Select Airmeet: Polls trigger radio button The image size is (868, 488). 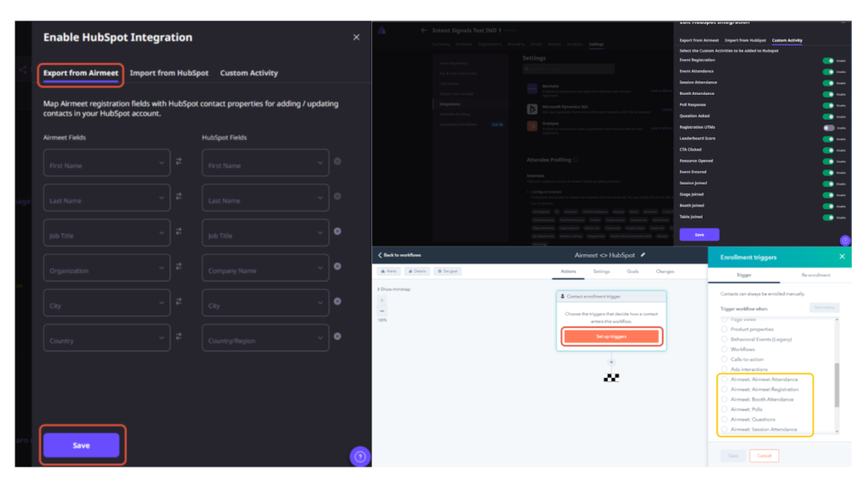click(x=724, y=409)
